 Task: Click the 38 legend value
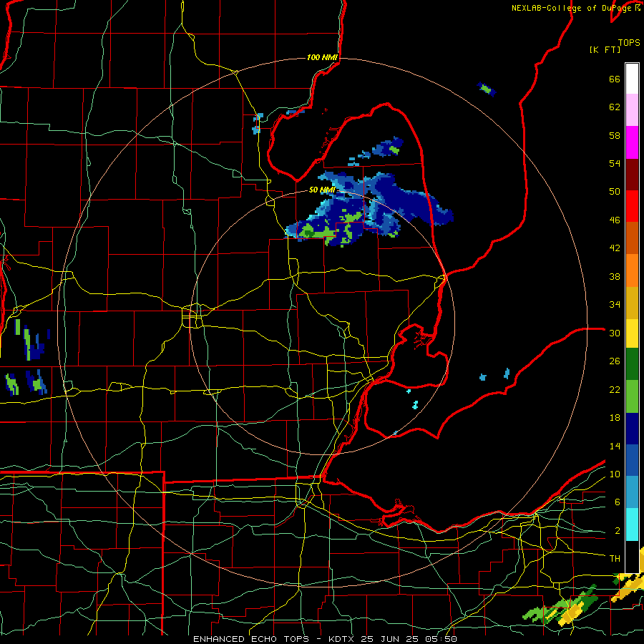615,276
